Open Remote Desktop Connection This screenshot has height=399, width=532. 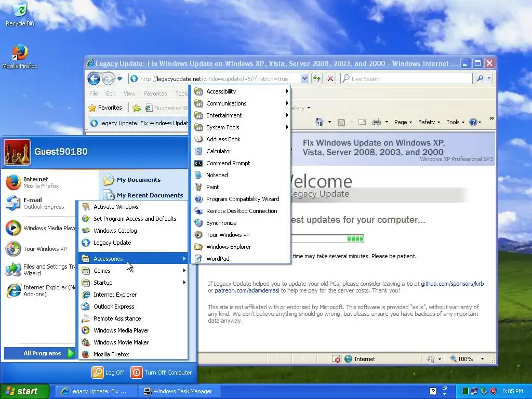[241, 211]
